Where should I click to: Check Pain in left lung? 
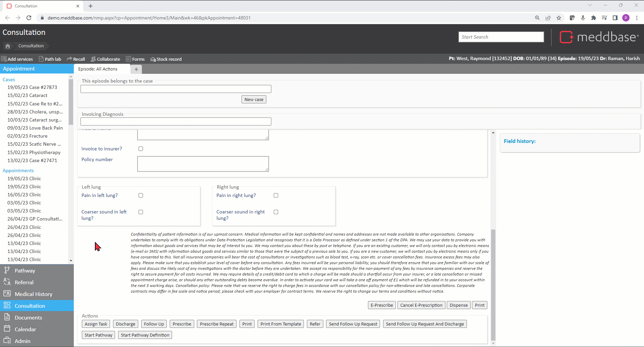[x=141, y=195]
